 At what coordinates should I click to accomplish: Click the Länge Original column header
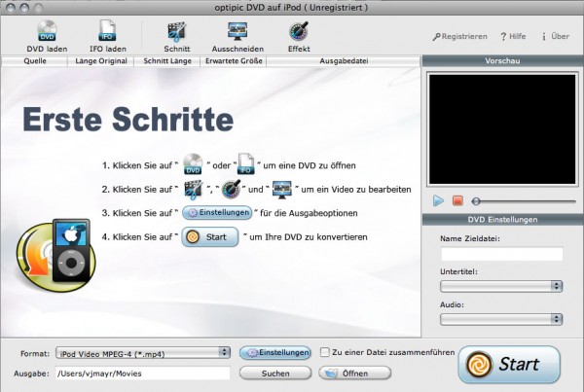tap(101, 61)
